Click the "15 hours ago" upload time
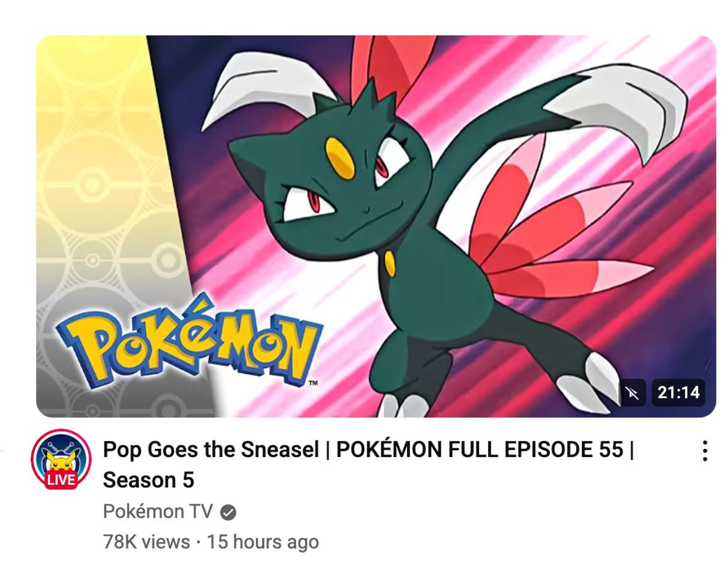The height and width of the screenshot is (580, 728). (x=263, y=542)
